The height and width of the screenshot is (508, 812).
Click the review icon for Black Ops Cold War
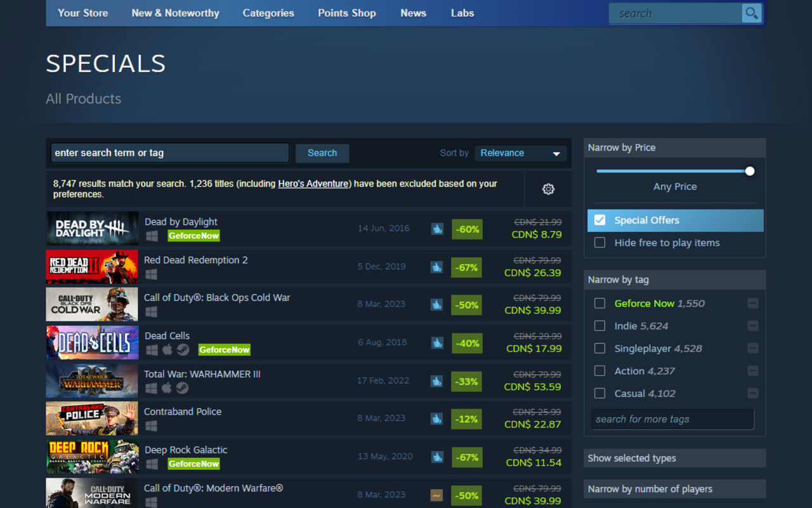[x=436, y=305]
